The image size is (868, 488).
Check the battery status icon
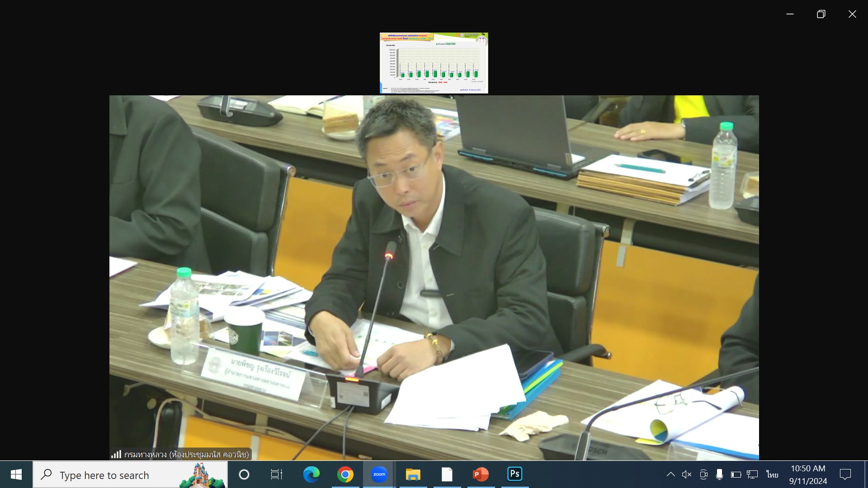(x=736, y=474)
